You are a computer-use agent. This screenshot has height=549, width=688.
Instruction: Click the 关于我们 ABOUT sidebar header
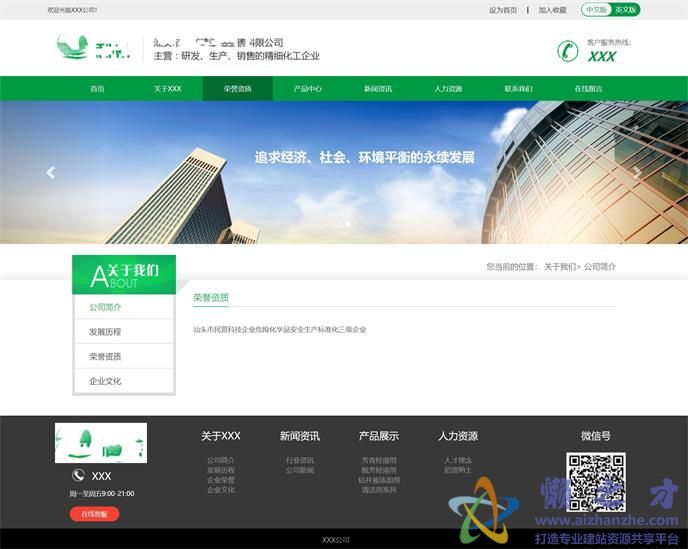point(124,275)
